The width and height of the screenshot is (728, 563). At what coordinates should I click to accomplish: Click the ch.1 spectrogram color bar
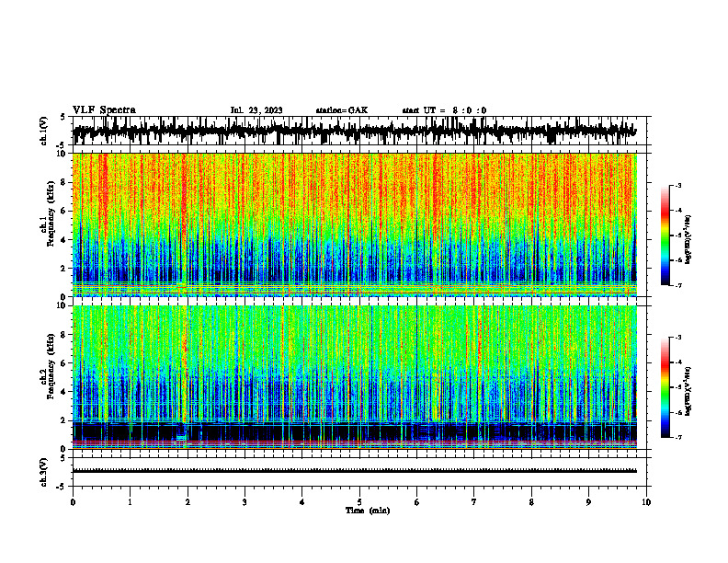(665, 236)
